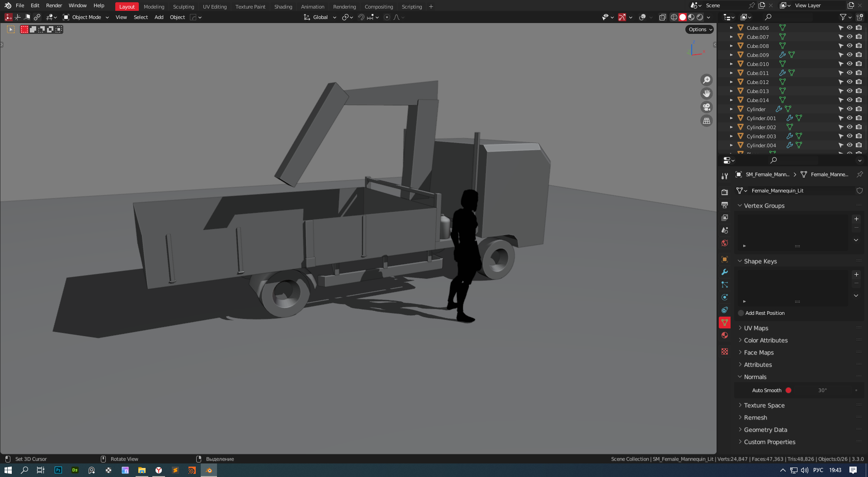Toggle the camera view gizmo icon
Image resolution: width=868 pixels, height=477 pixels.
[x=706, y=107]
